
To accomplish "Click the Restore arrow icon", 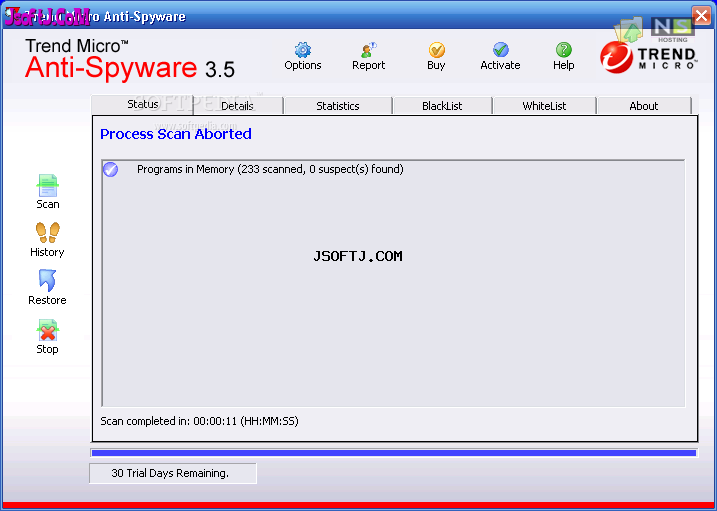I will point(48,281).
